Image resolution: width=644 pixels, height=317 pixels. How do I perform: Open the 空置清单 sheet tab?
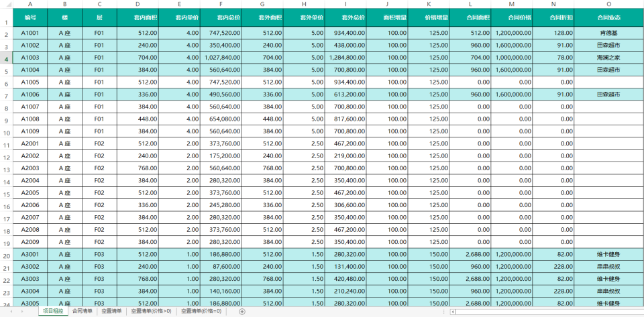(x=112, y=312)
